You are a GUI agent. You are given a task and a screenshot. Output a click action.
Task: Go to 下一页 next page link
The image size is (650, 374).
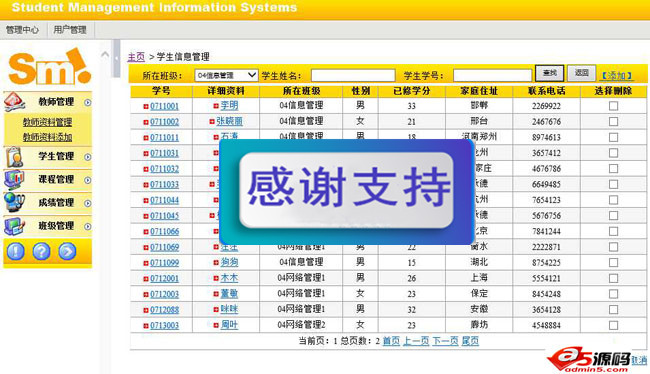pos(445,341)
